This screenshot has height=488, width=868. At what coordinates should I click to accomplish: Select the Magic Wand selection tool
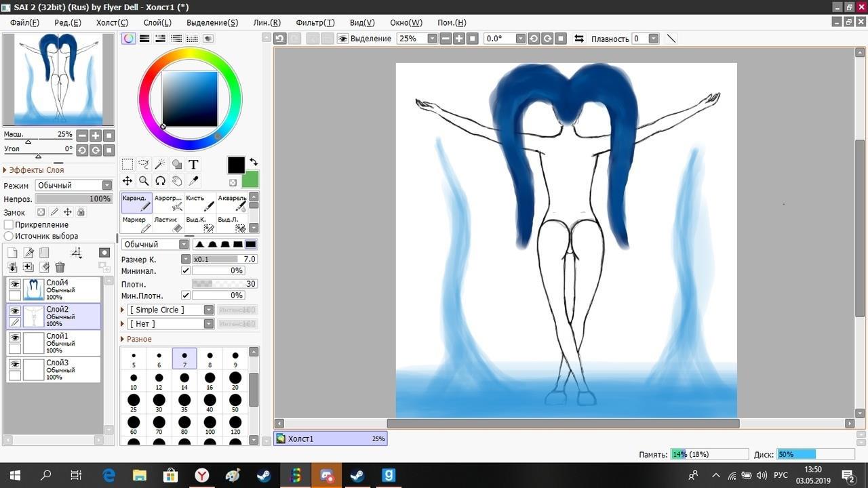point(160,164)
